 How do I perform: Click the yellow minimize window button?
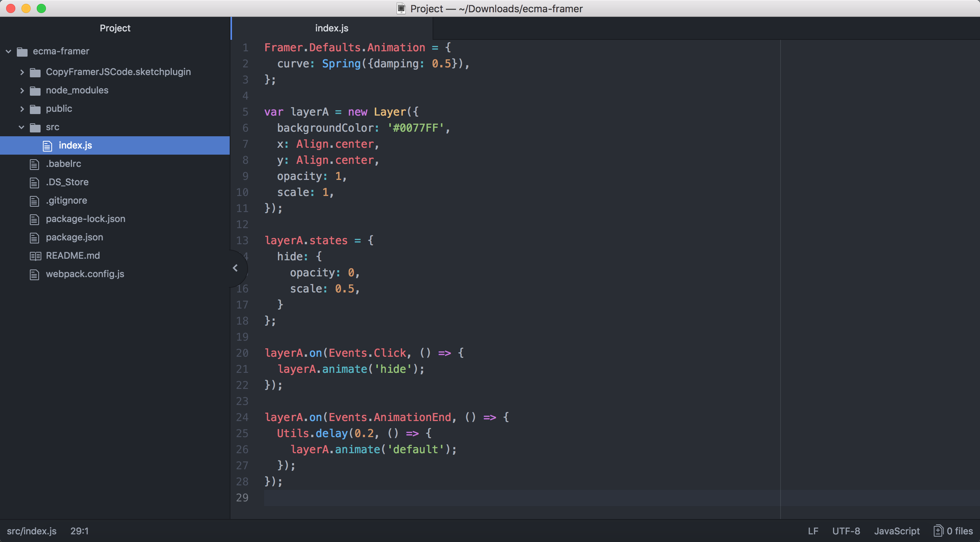click(26, 8)
